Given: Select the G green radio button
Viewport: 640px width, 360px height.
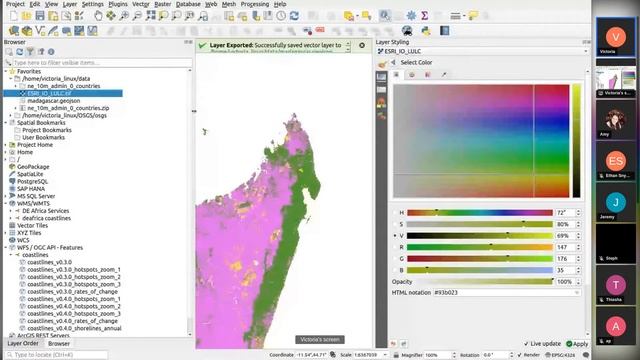Looking at the screenshot, I should pos(395,258).
